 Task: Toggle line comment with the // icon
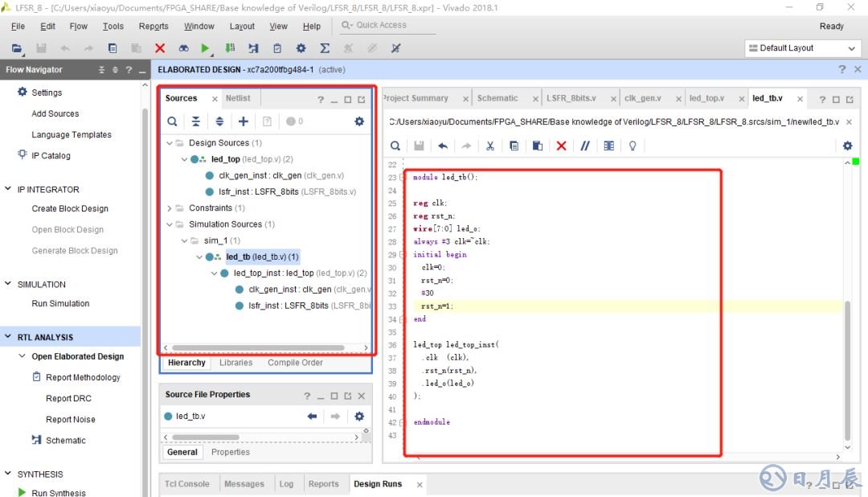pyautogui.click(x=585, y=146)
